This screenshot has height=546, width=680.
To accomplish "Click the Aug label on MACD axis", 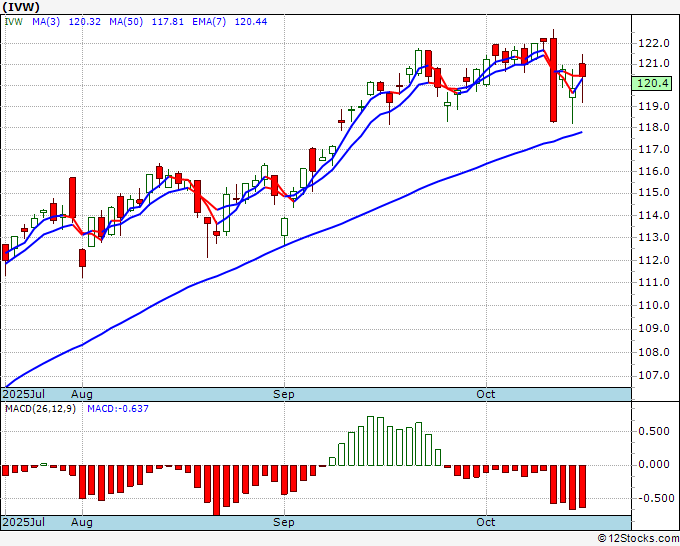I will pos(82,522).
